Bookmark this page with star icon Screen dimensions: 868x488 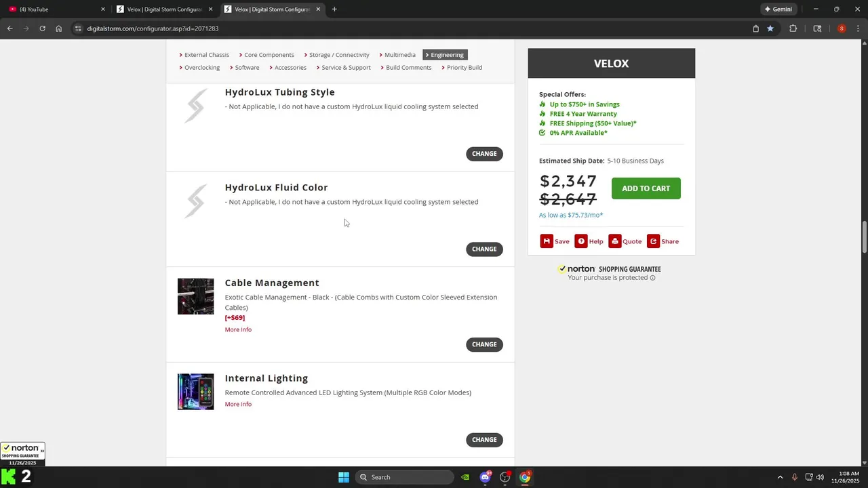(x=770, y=28)
